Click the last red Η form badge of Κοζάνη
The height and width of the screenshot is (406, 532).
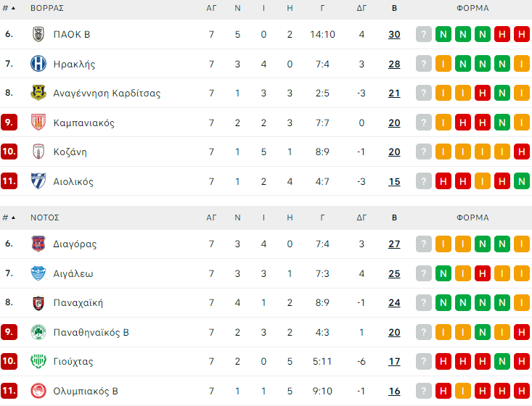[520, 152]
